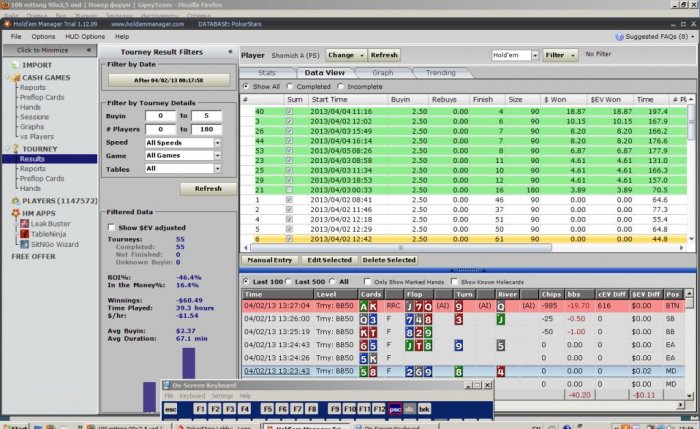Click Refresh button in filter panel
700x429 pixels.
pos(208,189)
